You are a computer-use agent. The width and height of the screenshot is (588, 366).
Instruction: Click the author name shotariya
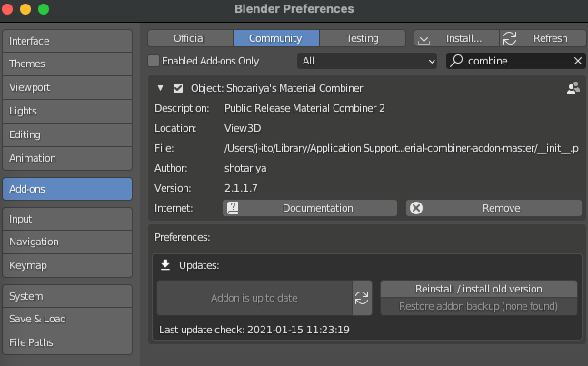click(245, 168)
